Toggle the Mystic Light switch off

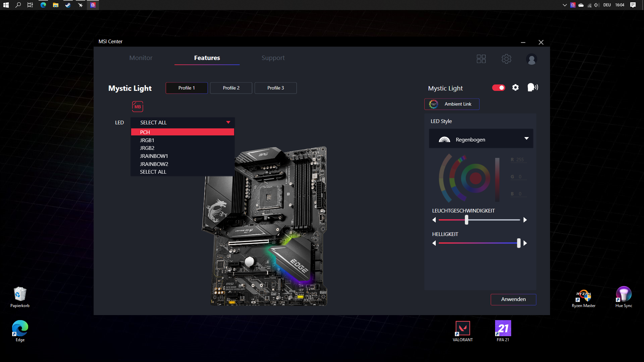click(498, 87)
